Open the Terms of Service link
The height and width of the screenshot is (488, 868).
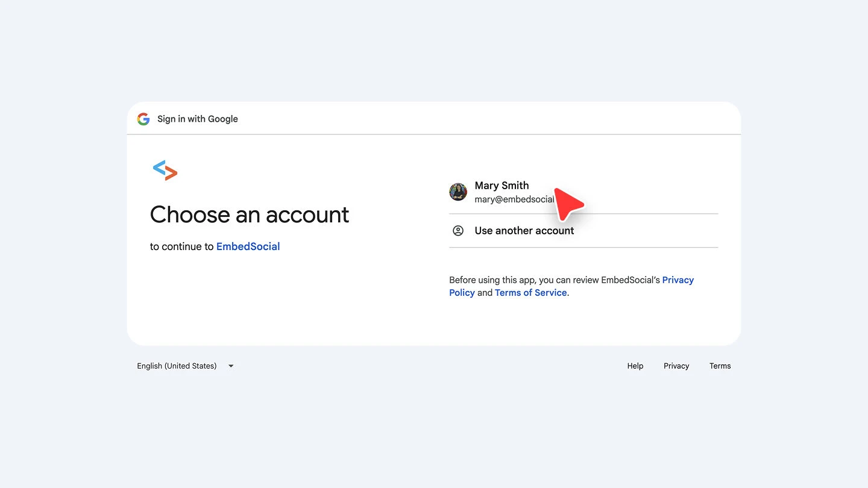(531, 293)
